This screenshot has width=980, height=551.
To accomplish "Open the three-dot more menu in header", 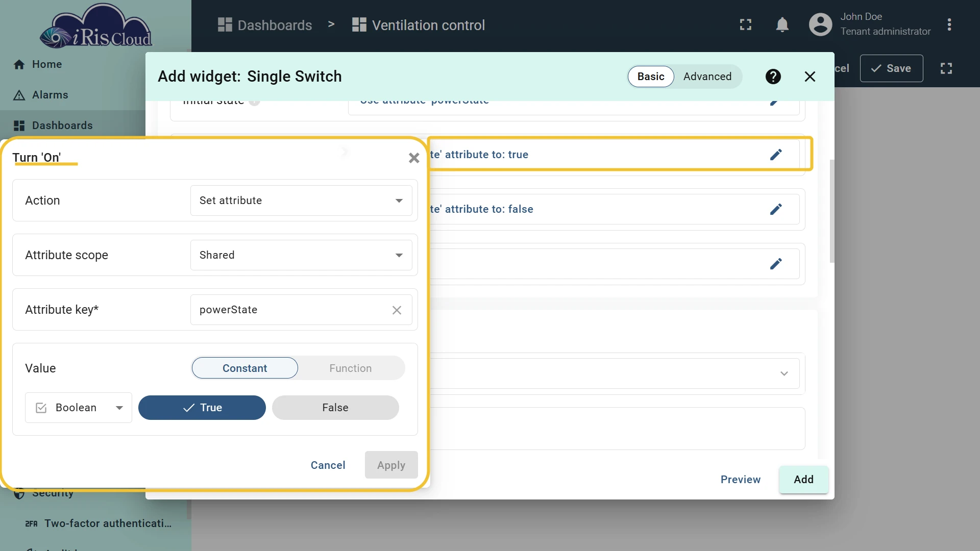I will tap(949, 24).
